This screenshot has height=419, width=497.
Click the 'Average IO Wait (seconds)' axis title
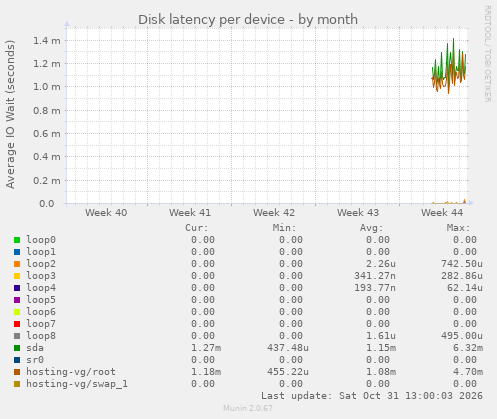tap(10, 114)
